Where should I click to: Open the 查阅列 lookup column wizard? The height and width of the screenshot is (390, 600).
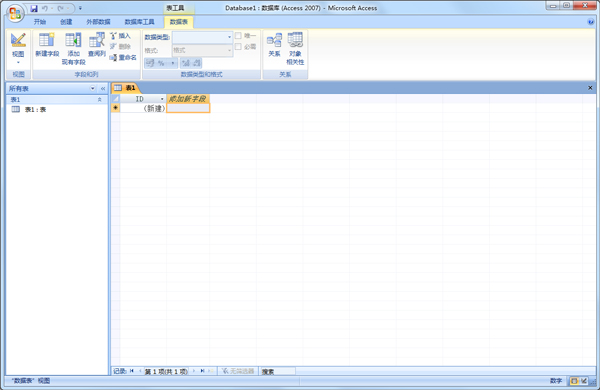97,45
